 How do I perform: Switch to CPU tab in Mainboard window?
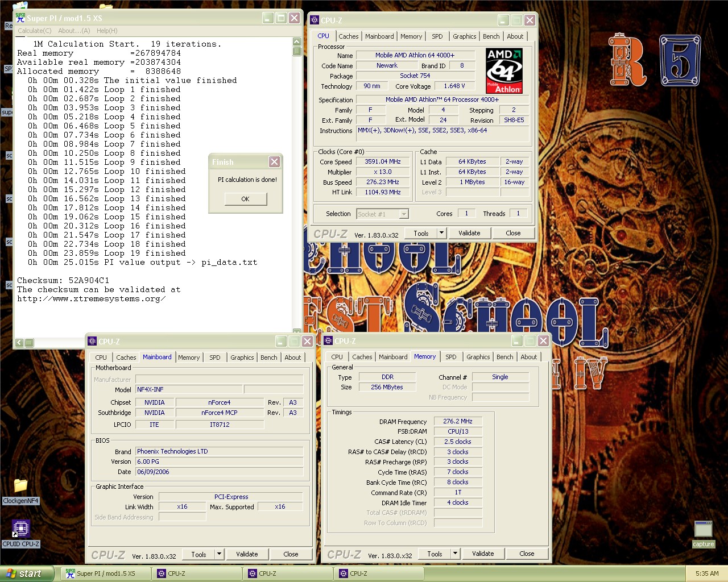[x=101, y=357]
